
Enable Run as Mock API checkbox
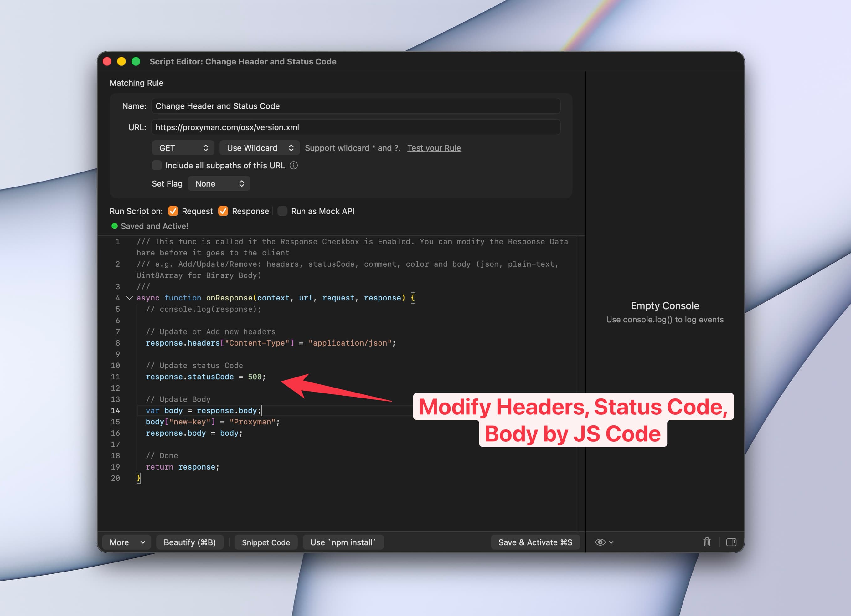tap(282, 211)
